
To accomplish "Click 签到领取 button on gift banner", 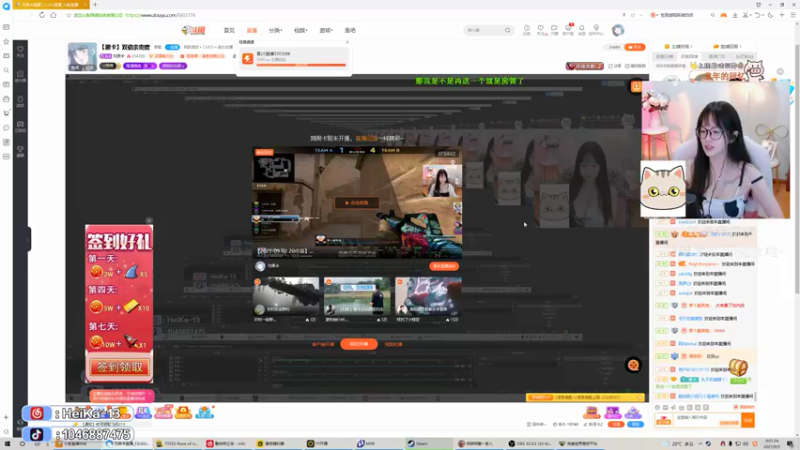I will click(119, 367).
